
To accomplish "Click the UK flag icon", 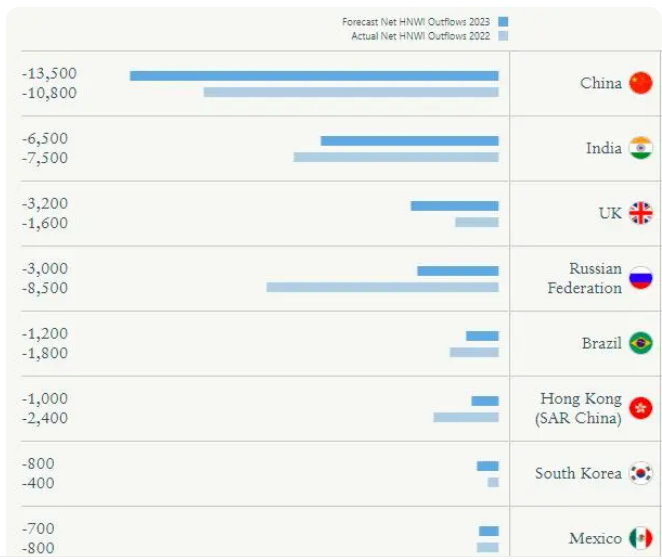I will point(640,213).
